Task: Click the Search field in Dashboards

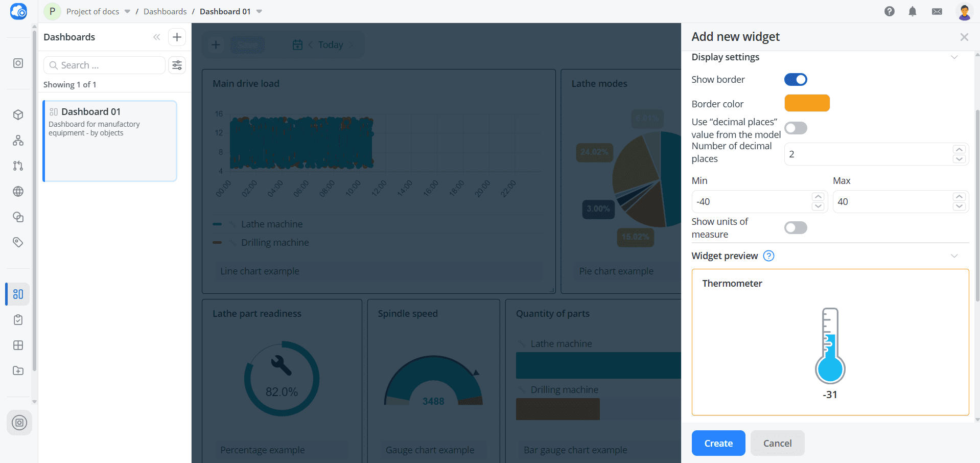Action: click(104, 65)
